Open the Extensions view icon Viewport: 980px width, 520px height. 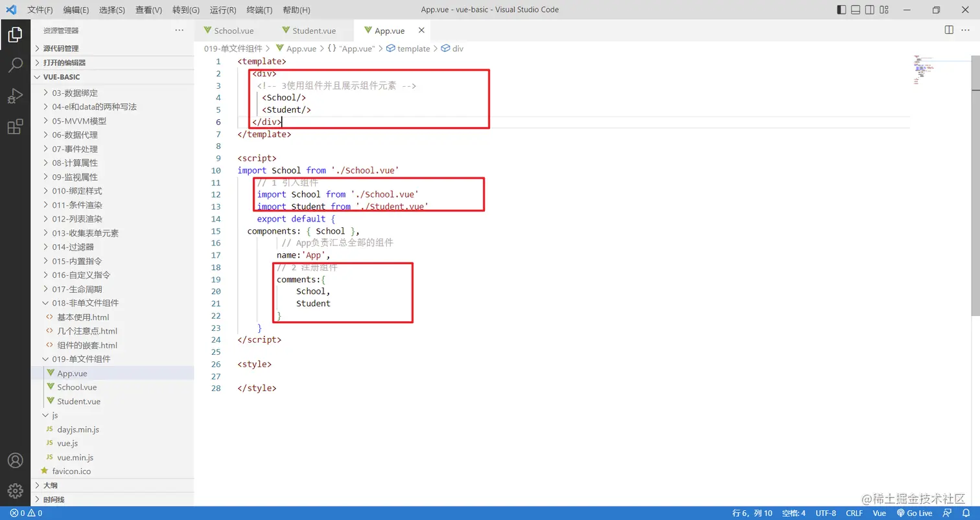[x=15, y=127]
